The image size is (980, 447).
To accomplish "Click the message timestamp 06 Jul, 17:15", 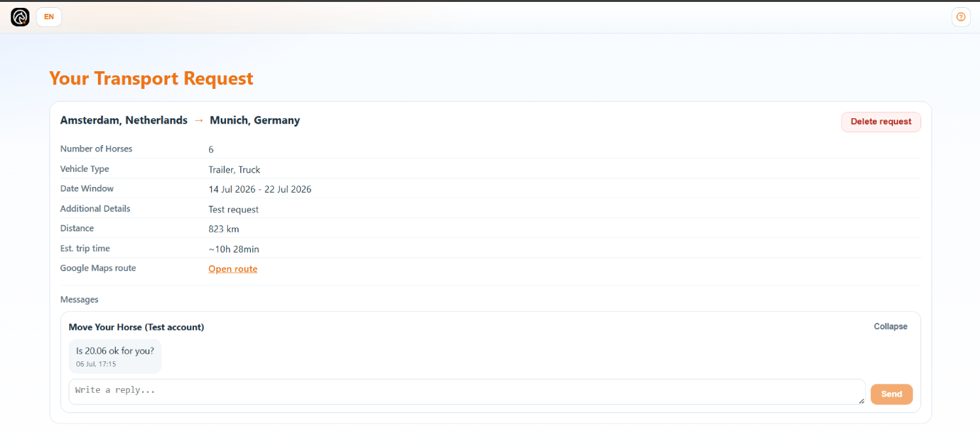I will coord(96,364).
